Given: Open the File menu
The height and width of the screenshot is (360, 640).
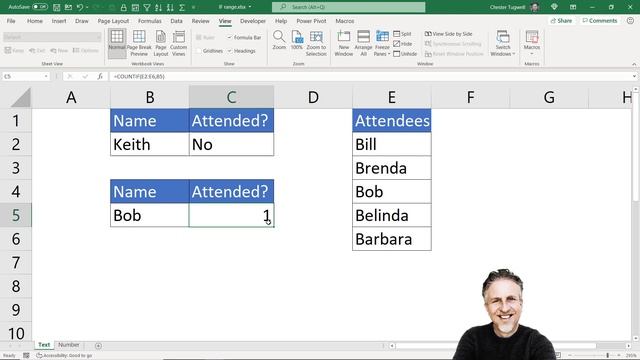Looking at the screenshot, I should click(11, 21).
